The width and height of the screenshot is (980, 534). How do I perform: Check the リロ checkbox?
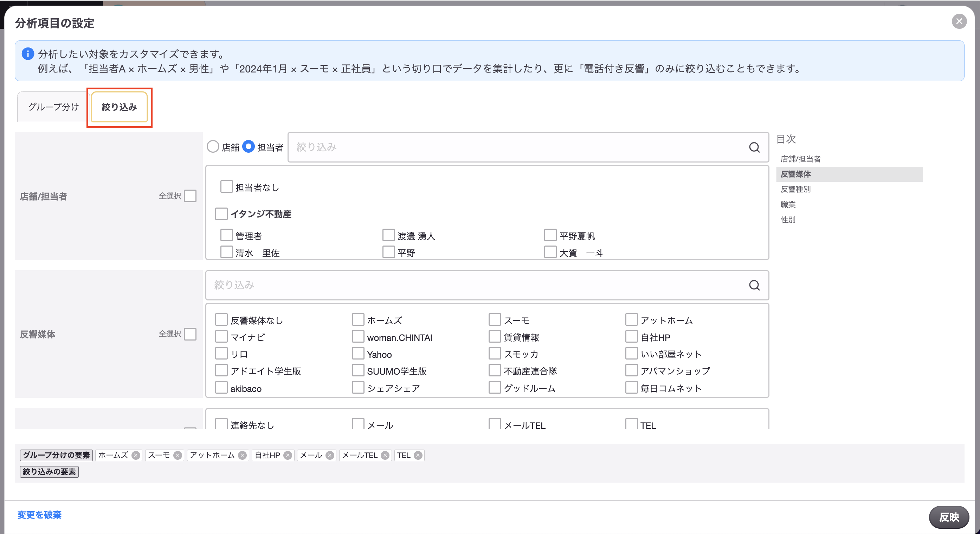(x=221, y=353)
